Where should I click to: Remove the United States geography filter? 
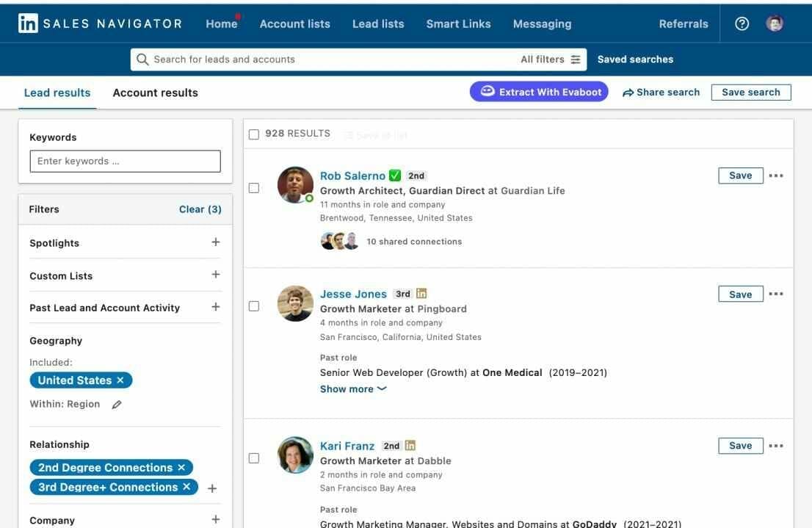(120, 380)
